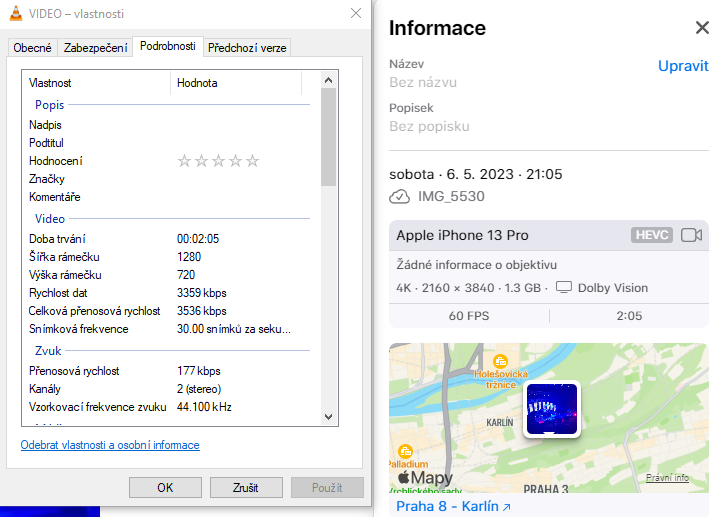Click the Doba trvání value 00:02:05

198,239
